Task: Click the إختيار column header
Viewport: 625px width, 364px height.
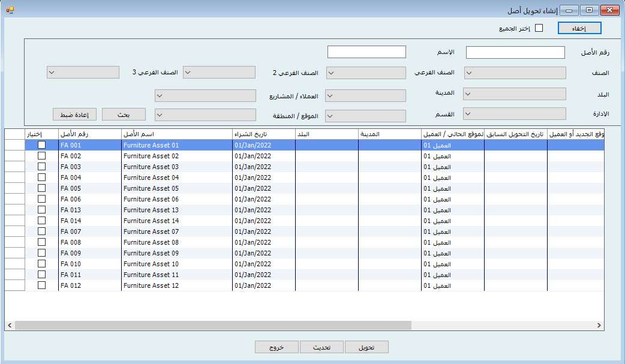Action: click(41, 134)
